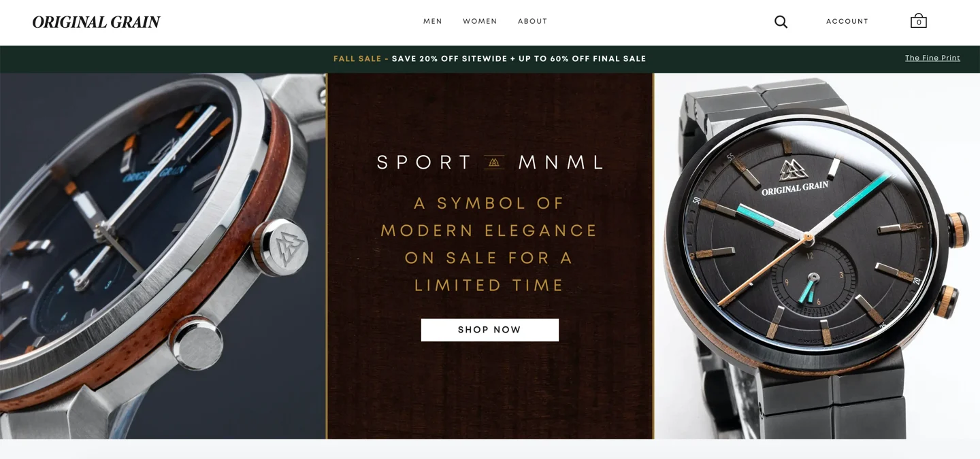Click the gold FALL SALE text
The width and height of the screenshot is (980, 459).
tap(357, 59)
